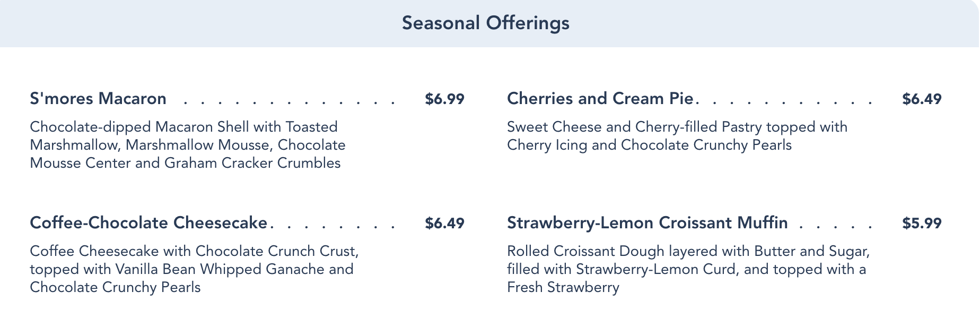Click the $5.99 Croissant Muffin price
Image resolution: width=980 pixels, height=326 pixels.
922,224
